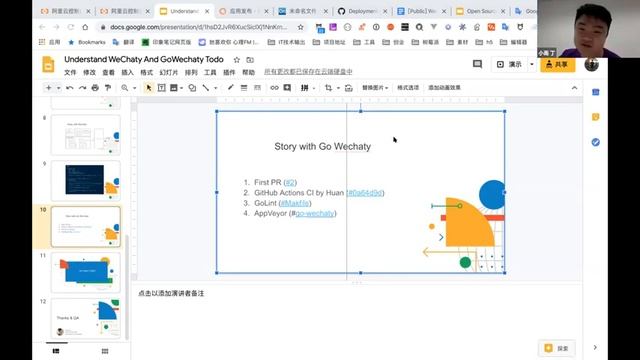Click the add comment toolbar icon
Image resolution: width=640 pixels, height=360 pixels.
tap(287, 88)
